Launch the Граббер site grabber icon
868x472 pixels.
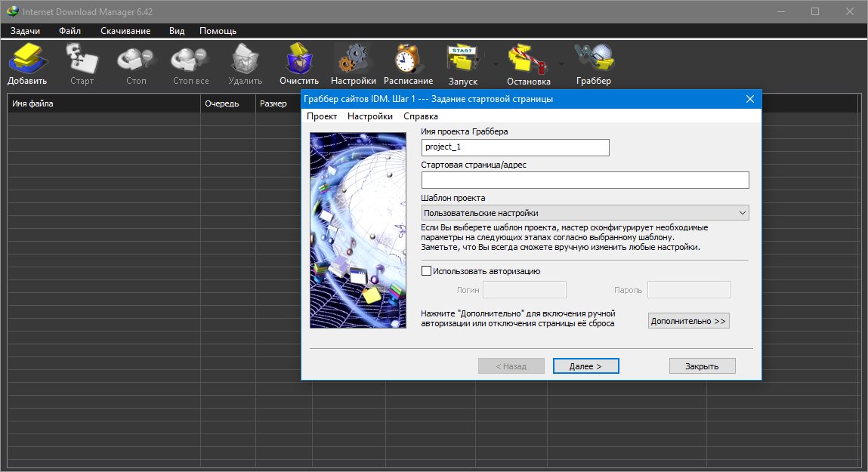(x=593, y=63)
